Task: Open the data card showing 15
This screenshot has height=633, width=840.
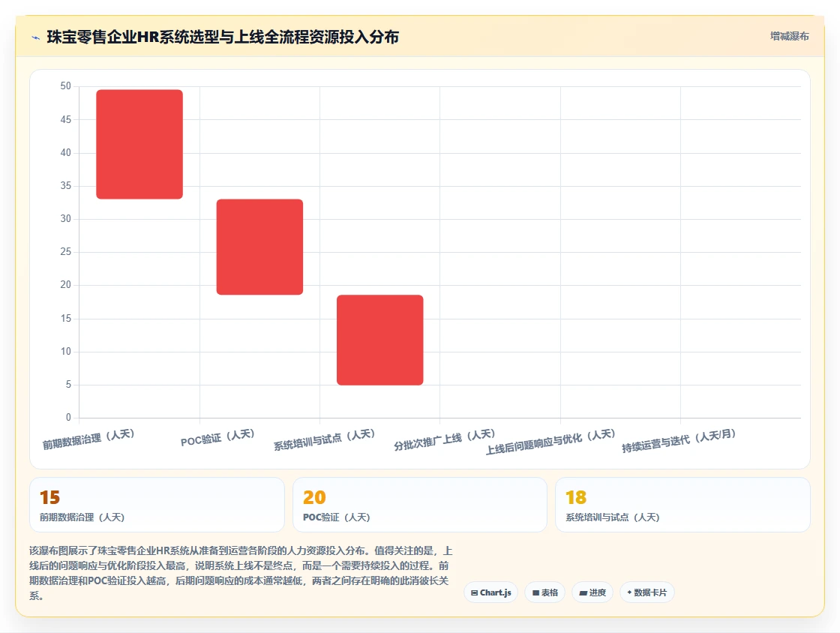Action: 157,505
